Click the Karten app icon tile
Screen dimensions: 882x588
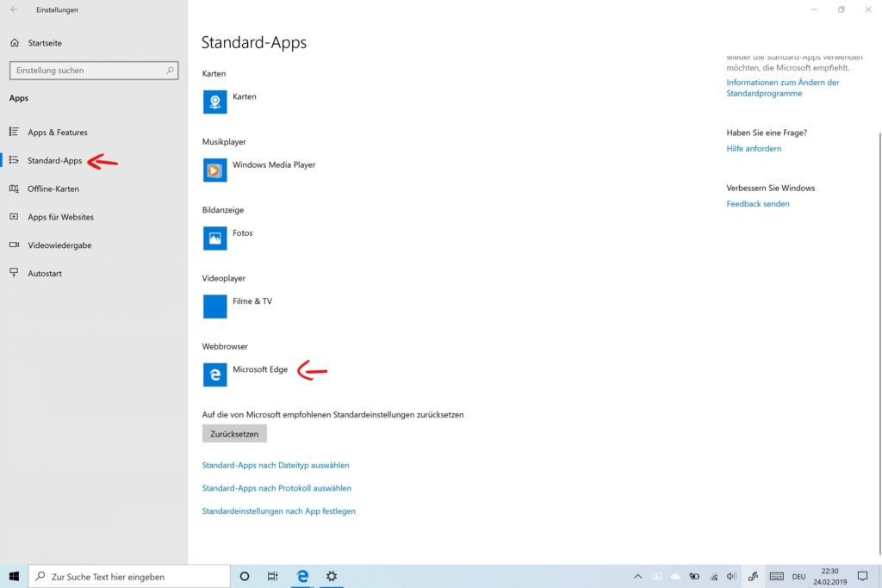(x=214, y=102)
